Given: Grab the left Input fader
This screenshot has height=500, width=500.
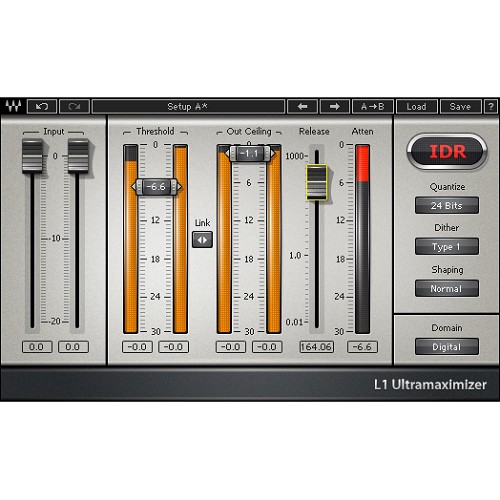Looking at the screenshot, I should click(x=32, y=156).
